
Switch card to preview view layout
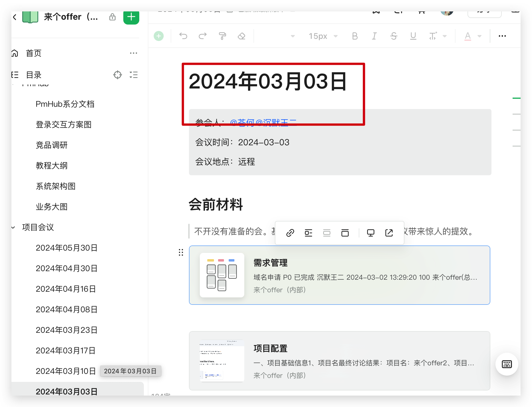click(345, 233)
